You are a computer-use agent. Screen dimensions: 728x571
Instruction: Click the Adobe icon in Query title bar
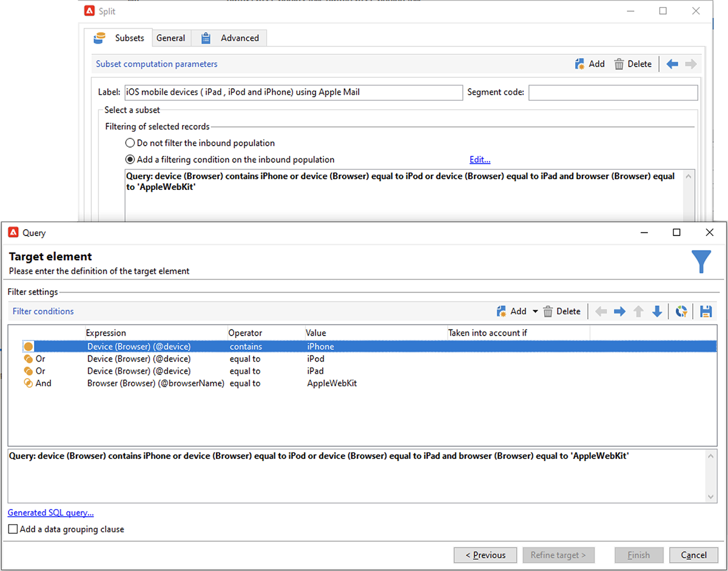pos(13,232)
